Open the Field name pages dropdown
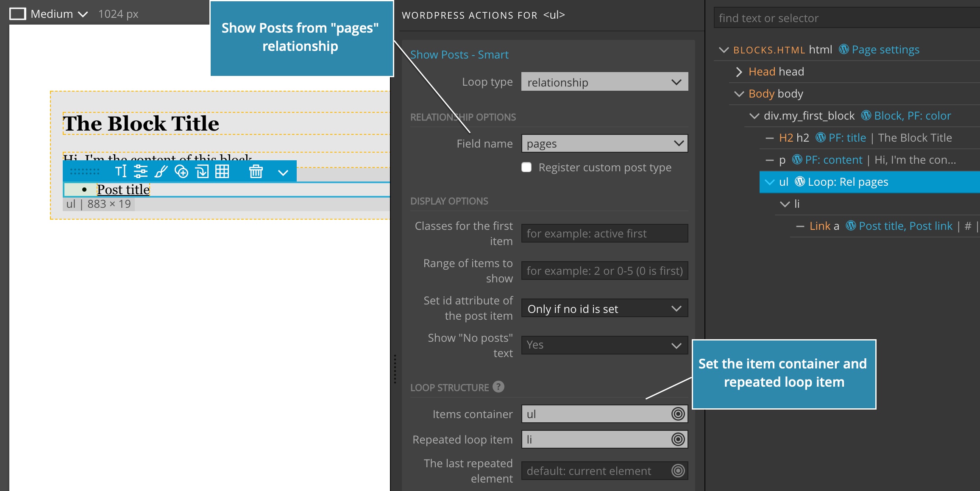This screenshot has width=980, height=491. pos(604,144)
